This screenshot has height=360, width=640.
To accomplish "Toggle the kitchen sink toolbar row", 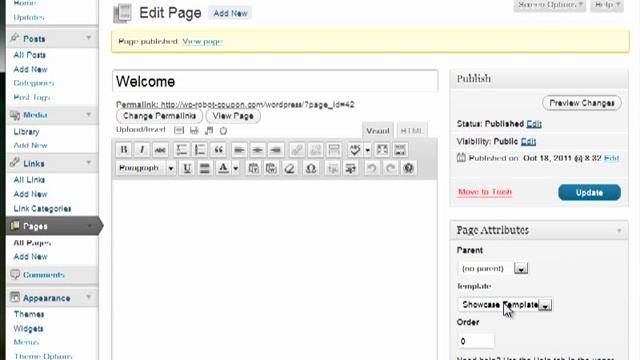I will [x=400, y=149].
